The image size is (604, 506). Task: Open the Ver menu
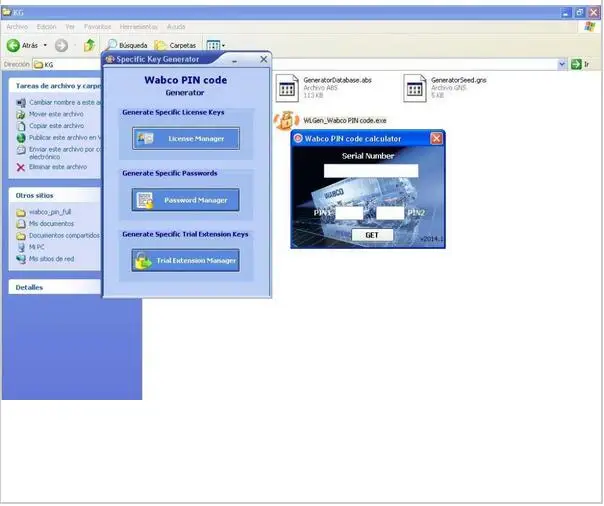pyautogui.click(x=70, y=27)
